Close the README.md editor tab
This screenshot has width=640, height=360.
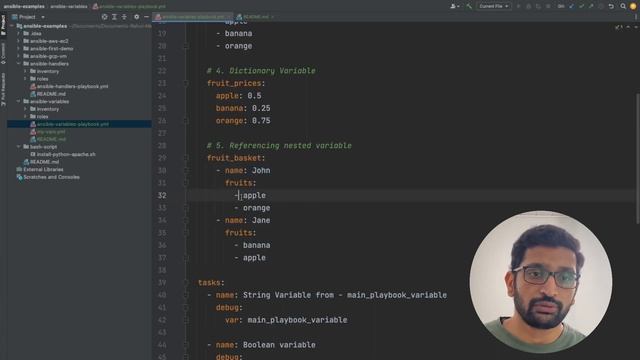click(x=272, y=17)
